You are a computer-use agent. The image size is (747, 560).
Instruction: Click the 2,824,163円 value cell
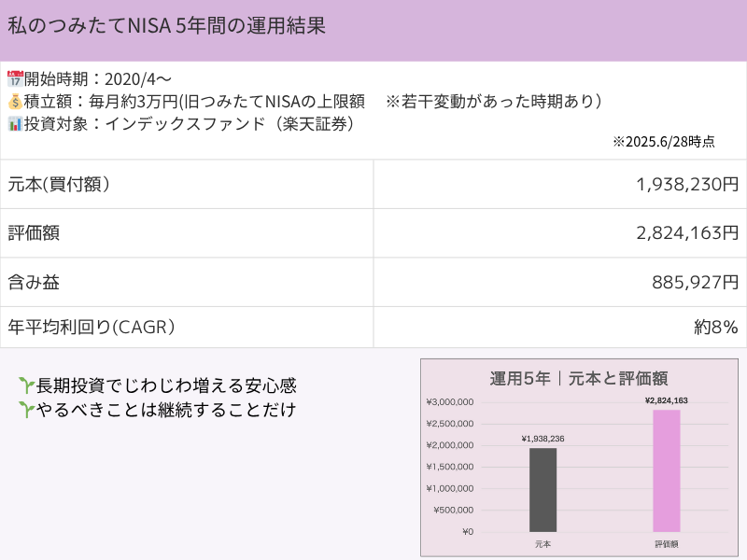click(559, 233)
